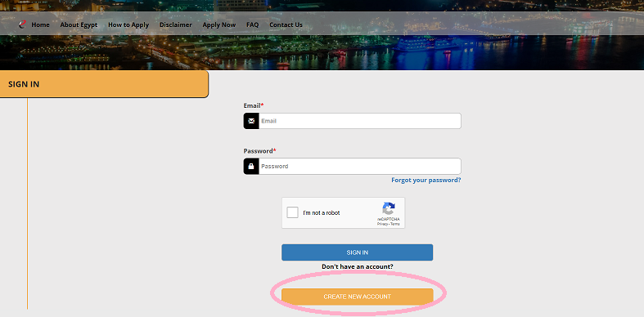Screen dimensions: 644x317
Task: Open reCAPTCHA Terms link
Action: tap(394, 224)
